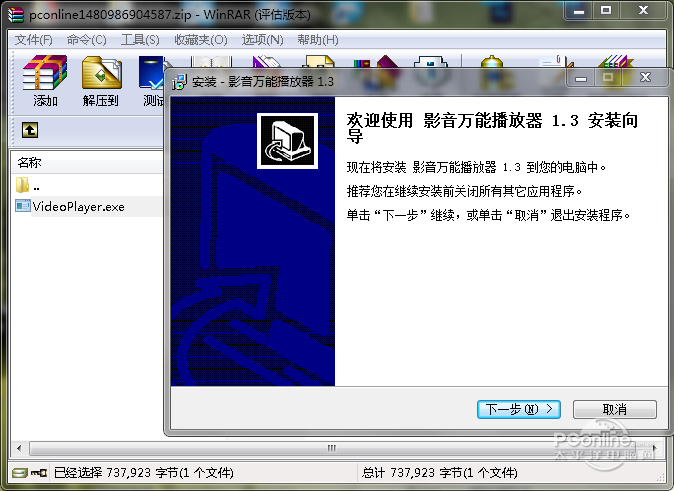
Task: Click the VideoPlayer.exe file icon
Action: click(x=22, y=206)
